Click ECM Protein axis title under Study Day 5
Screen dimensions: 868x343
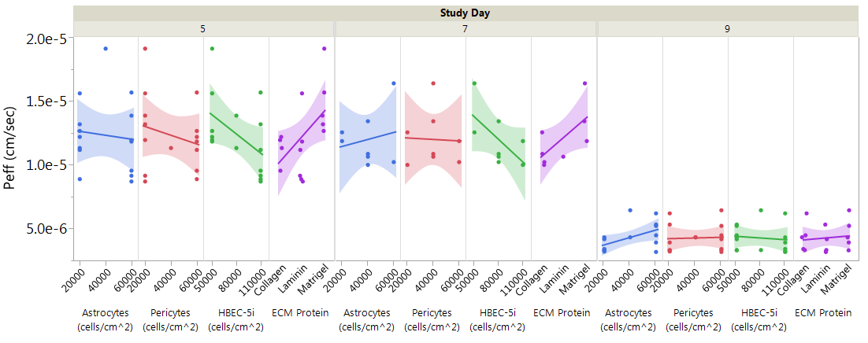[300, 312]
